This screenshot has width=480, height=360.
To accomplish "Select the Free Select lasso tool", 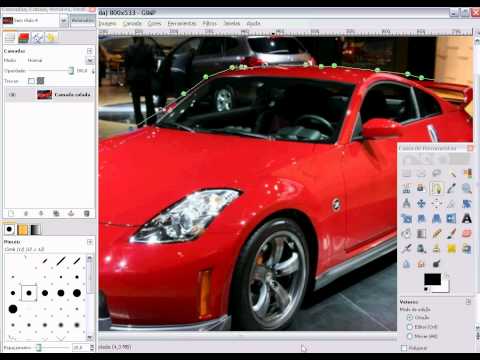I will click(436, 173).
